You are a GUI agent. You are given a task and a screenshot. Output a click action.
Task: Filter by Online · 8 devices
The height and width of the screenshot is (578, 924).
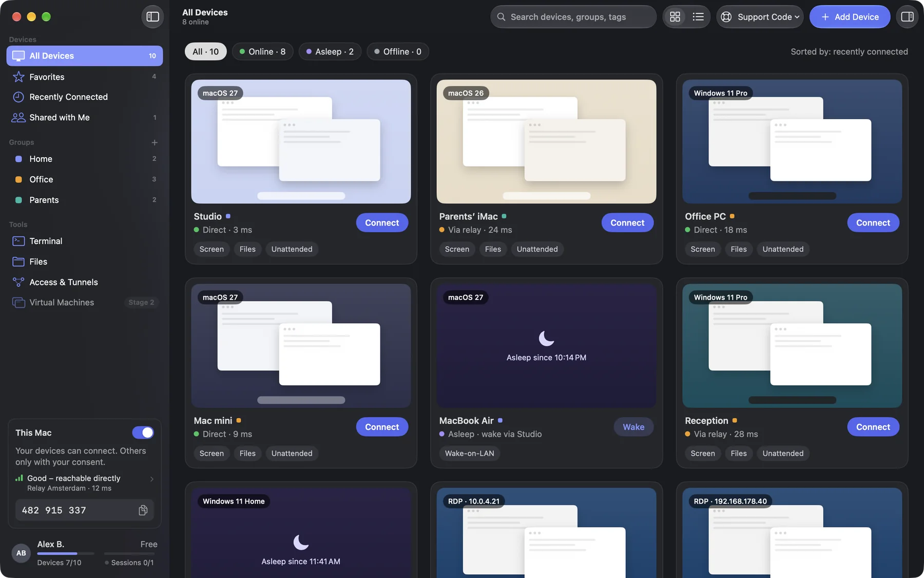tap(263, 51)
